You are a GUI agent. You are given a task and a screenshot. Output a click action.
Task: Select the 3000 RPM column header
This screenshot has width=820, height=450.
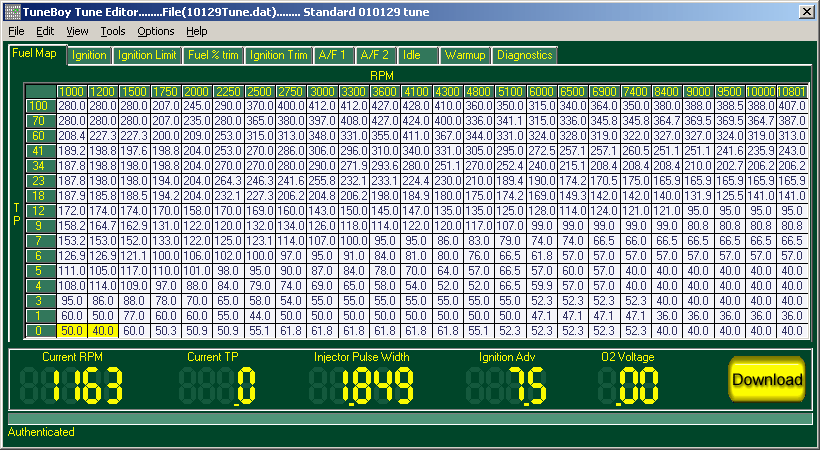coord(322,92)
